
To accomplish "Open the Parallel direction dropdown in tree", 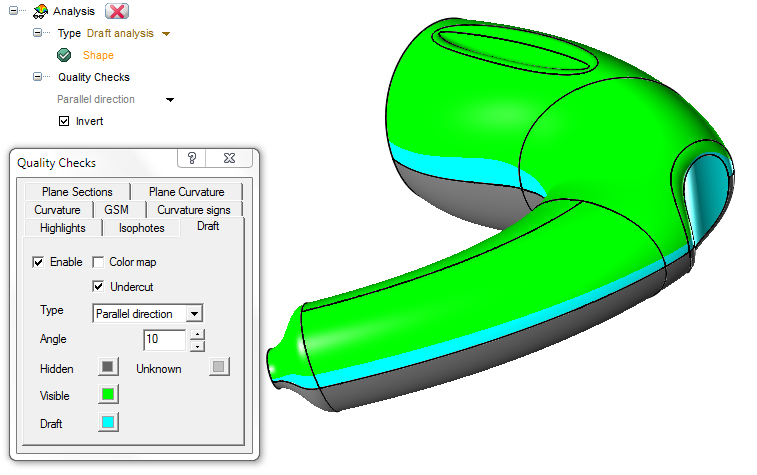I will click(170, 100).
